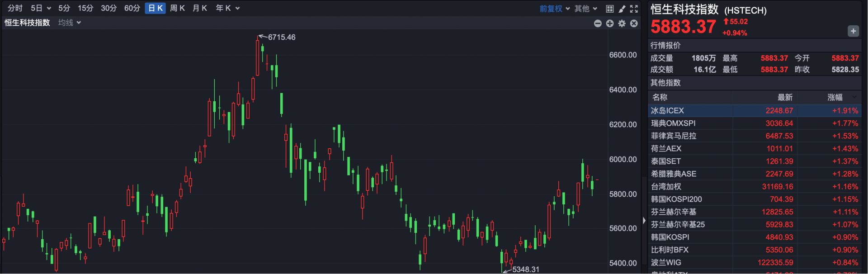Enter fullscreen chart mode

(x=634, y=9)
